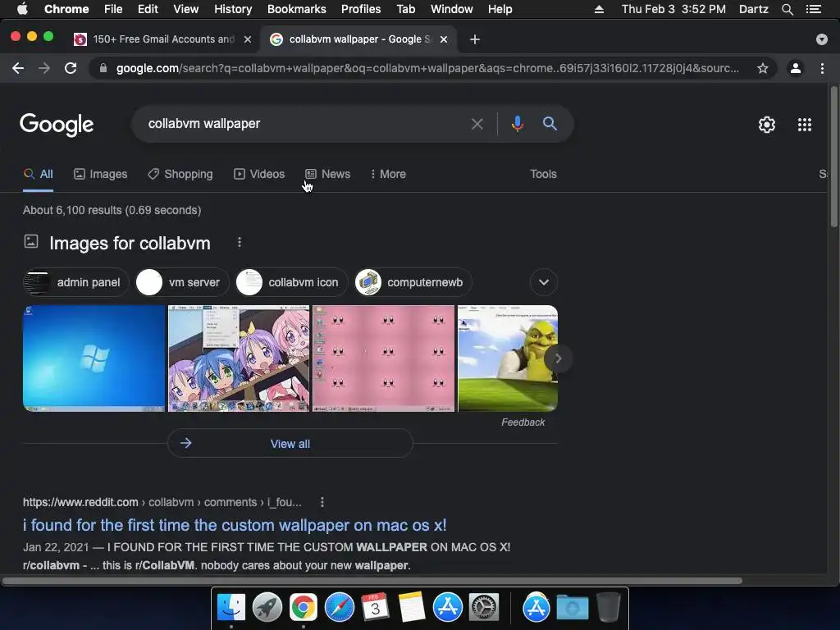Open Spotlight search in the menu bar
This screenshot has width=840, height=630.
(787, 9)
